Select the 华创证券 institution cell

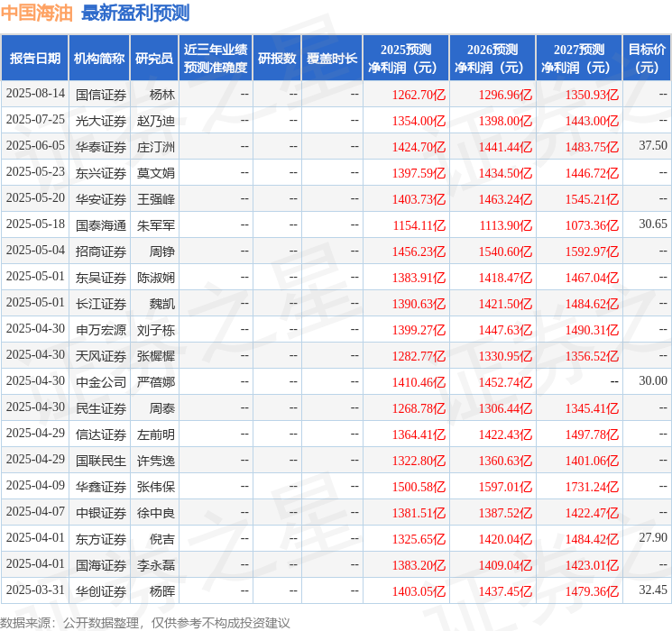[101, 591]
